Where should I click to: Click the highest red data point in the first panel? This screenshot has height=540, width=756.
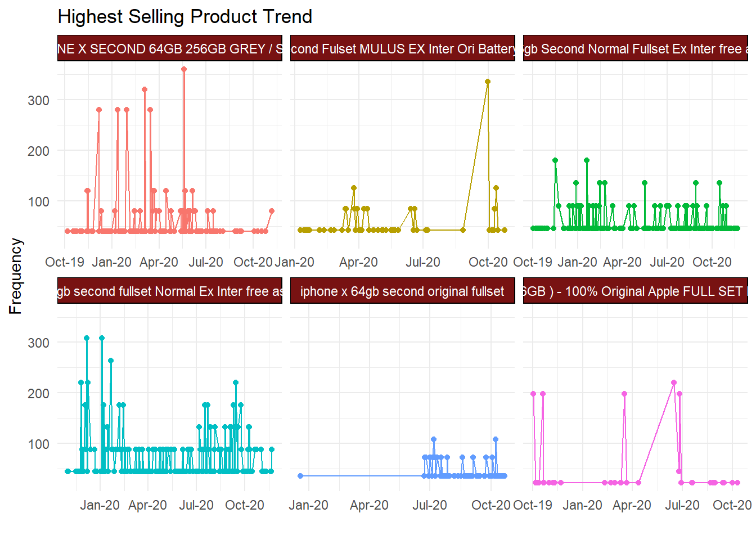coord(184,69)
